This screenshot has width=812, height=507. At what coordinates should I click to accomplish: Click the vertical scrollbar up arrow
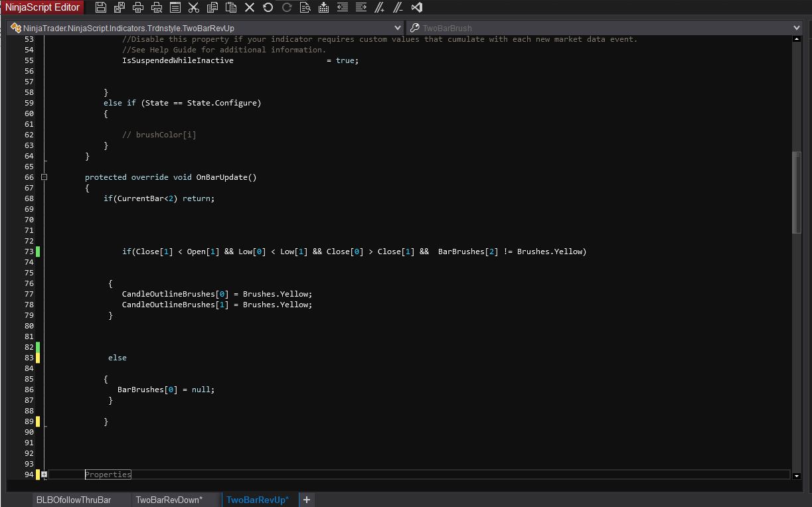pos(797,39)
